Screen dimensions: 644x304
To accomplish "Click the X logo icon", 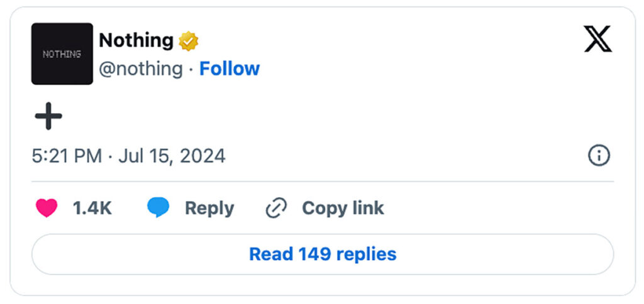I will click(598, 39).
